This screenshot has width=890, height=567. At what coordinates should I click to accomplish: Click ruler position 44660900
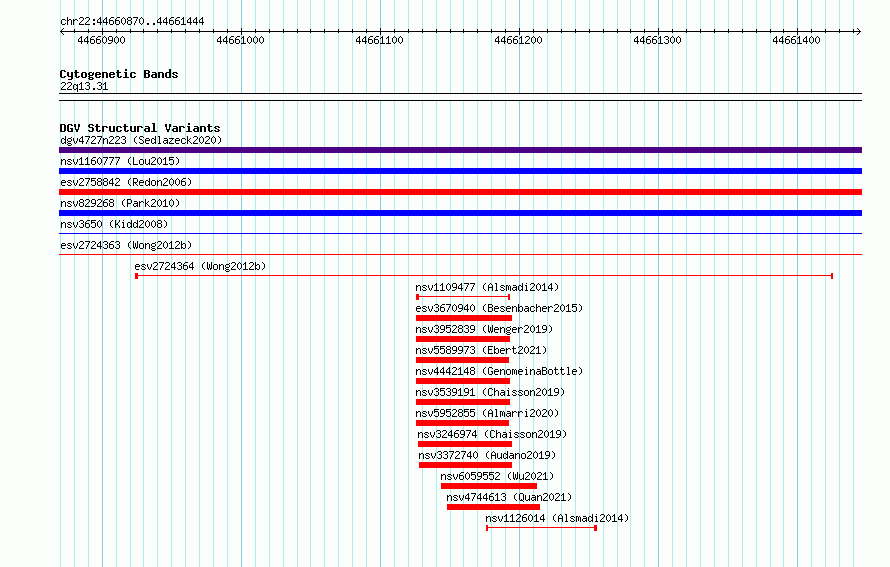(101, 40)
